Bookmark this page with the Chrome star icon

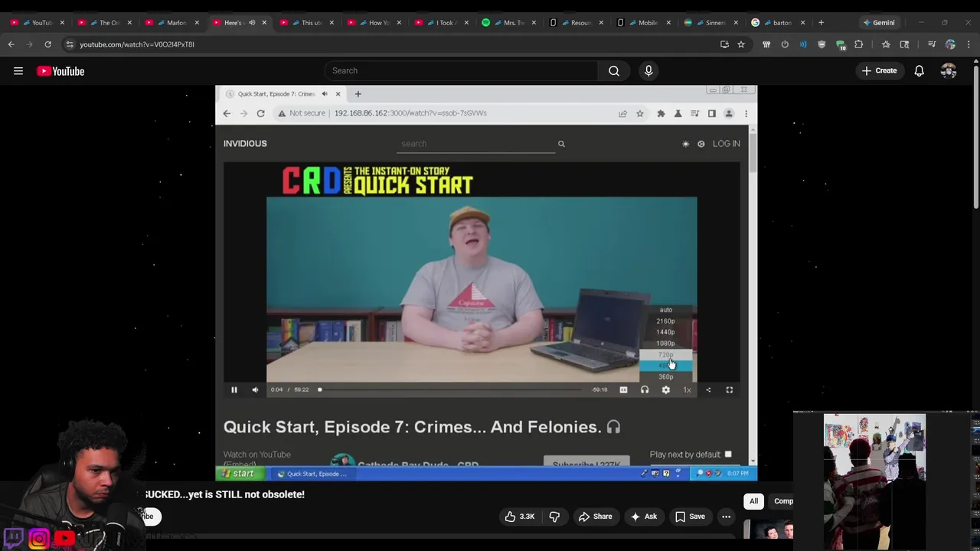click(x=741, y=44)
